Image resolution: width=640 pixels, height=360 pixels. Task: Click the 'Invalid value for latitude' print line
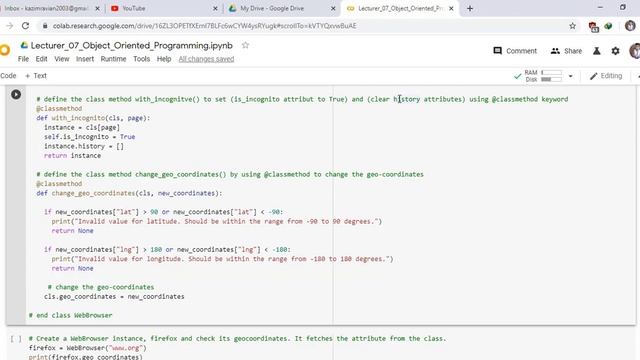coord(217,221)
